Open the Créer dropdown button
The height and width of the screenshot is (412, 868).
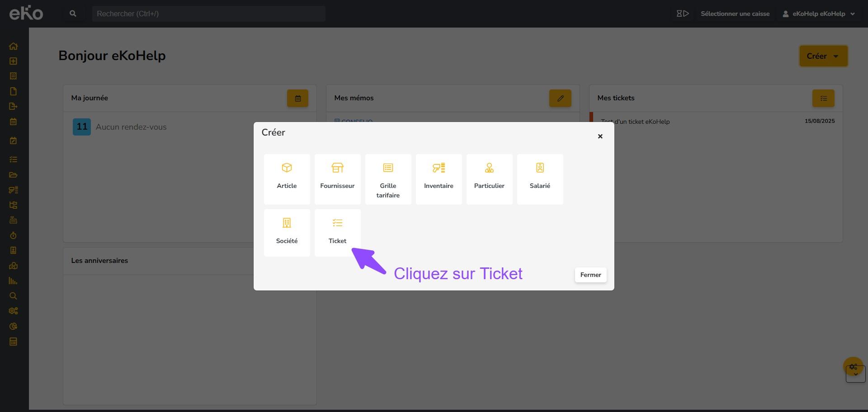(x=823, y=56)
